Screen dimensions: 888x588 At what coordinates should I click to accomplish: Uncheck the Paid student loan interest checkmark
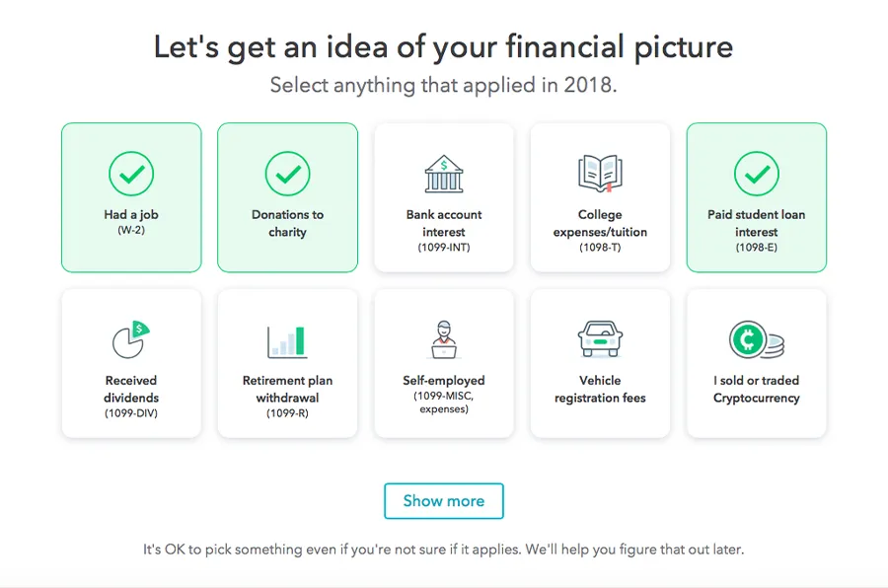click(x=757, y=175)
